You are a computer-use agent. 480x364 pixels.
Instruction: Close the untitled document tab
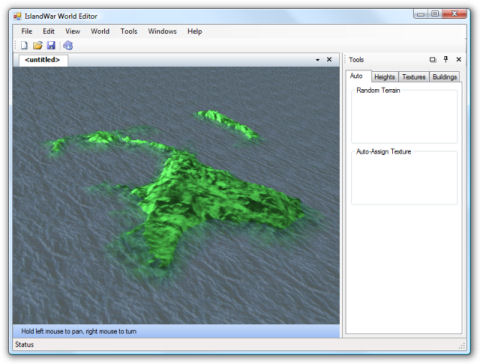click(x=329, y=59)
